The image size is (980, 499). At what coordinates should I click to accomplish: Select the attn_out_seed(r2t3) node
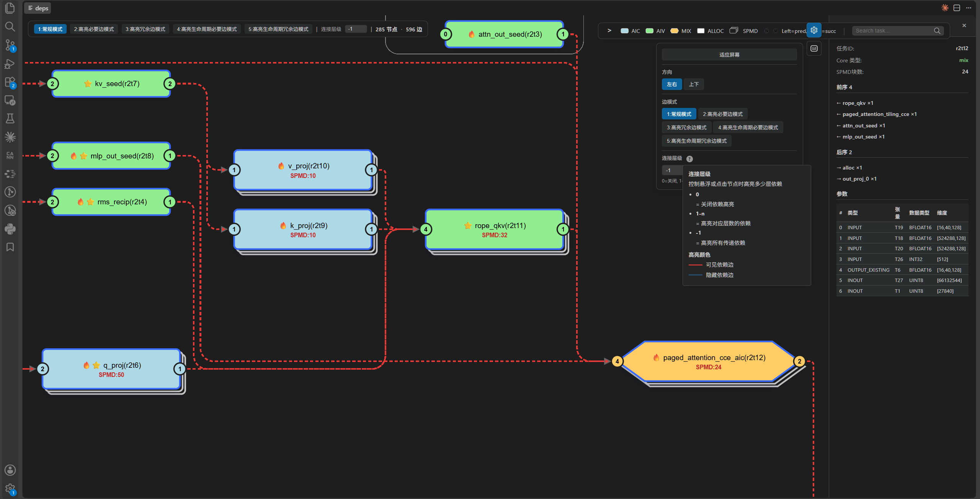click(x=504, y=34)
